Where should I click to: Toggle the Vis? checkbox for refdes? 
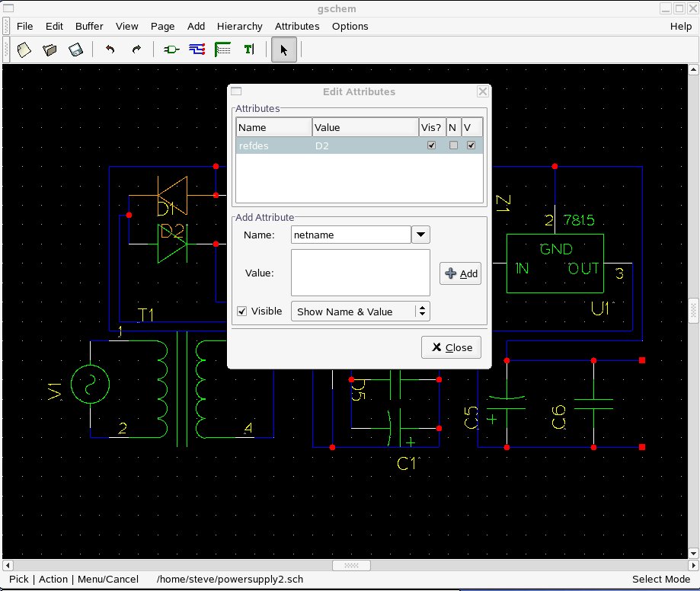click(432, 145)
